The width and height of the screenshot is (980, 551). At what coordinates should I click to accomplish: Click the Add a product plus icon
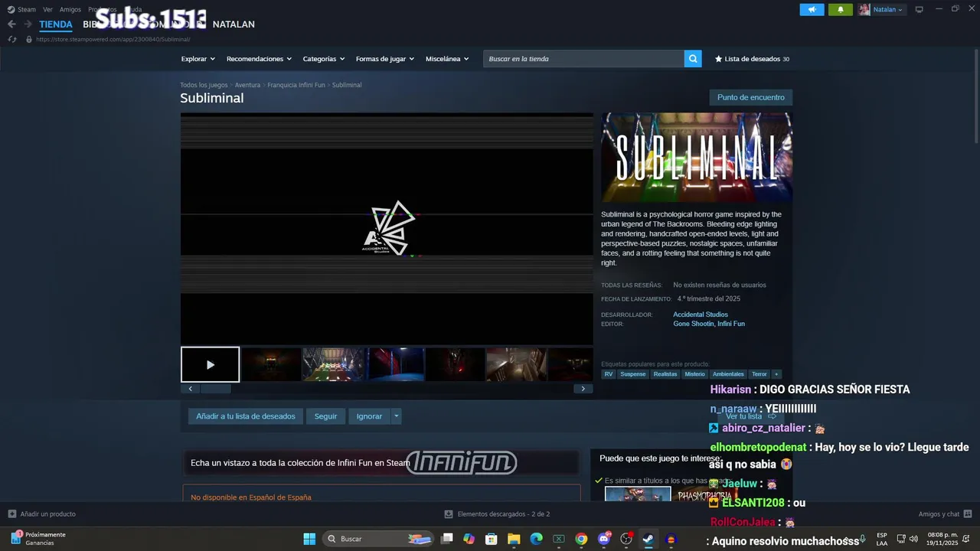pos(12,514)
